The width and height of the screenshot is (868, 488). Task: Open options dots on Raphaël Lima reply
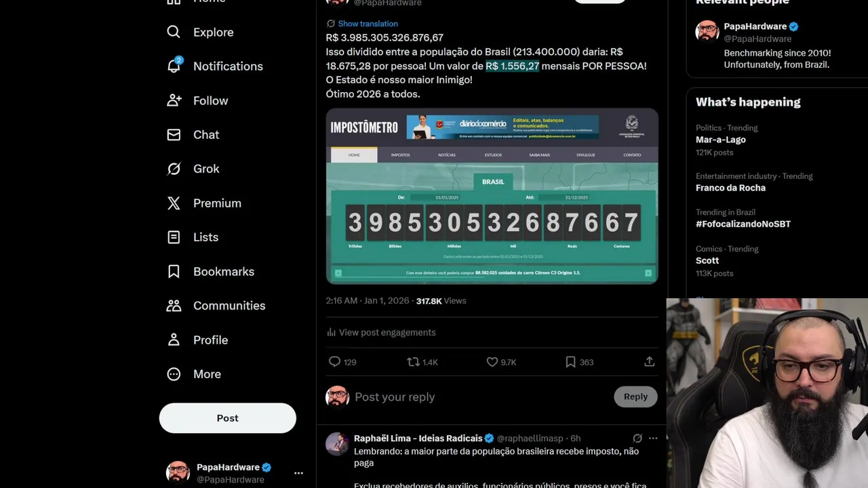(653, 439)
